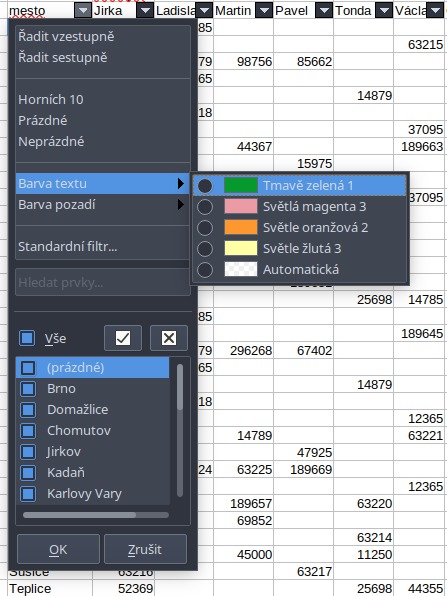Click the Hledat prvky search field
Viewport: 447px width, 596px height.
pos(103,282)
